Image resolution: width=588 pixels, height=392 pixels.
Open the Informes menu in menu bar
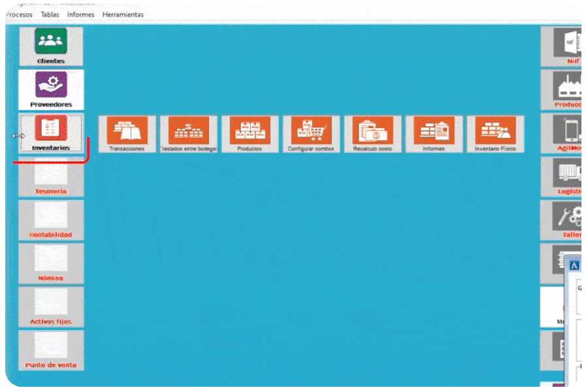click(x=80, y=14)
